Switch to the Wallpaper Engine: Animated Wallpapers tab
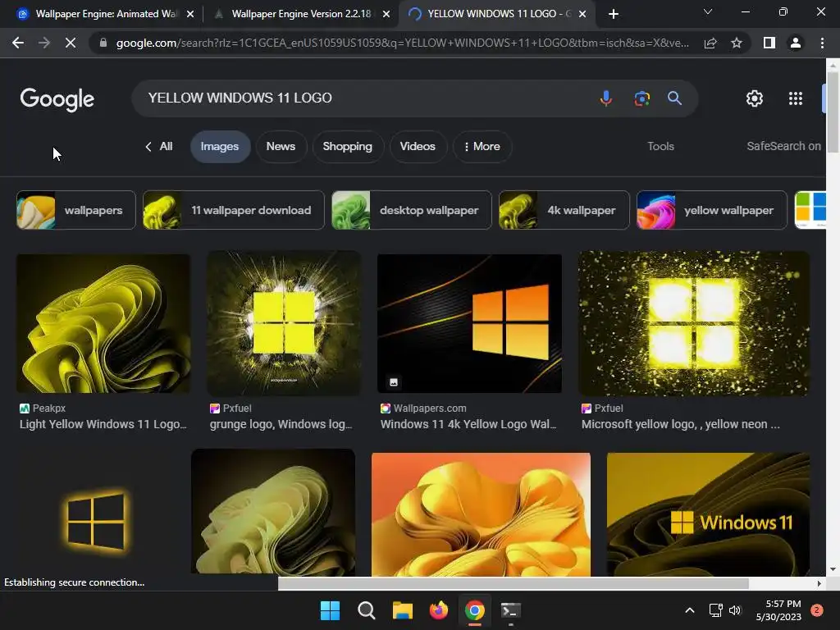The height and width of the screenshot is (630, 840). tap(106, 14)
